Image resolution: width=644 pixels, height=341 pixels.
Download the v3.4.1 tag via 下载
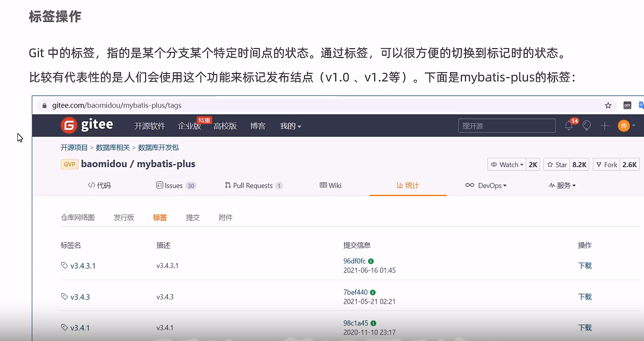(585, 327)
